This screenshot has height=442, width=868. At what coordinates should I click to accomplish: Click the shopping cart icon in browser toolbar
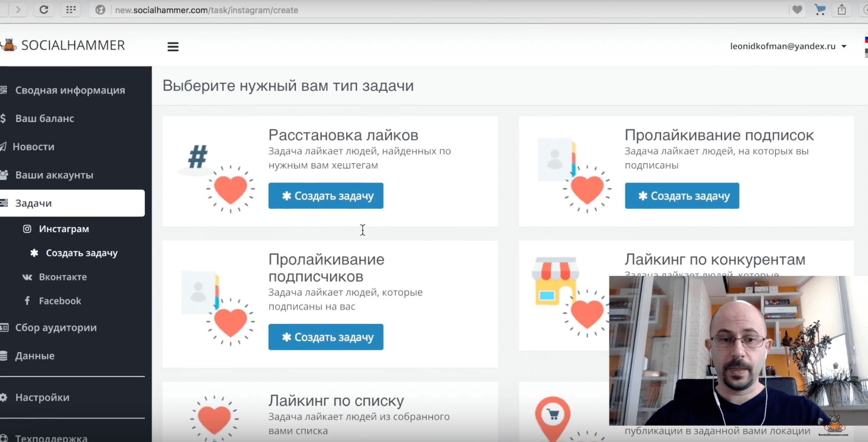point(820,10)
